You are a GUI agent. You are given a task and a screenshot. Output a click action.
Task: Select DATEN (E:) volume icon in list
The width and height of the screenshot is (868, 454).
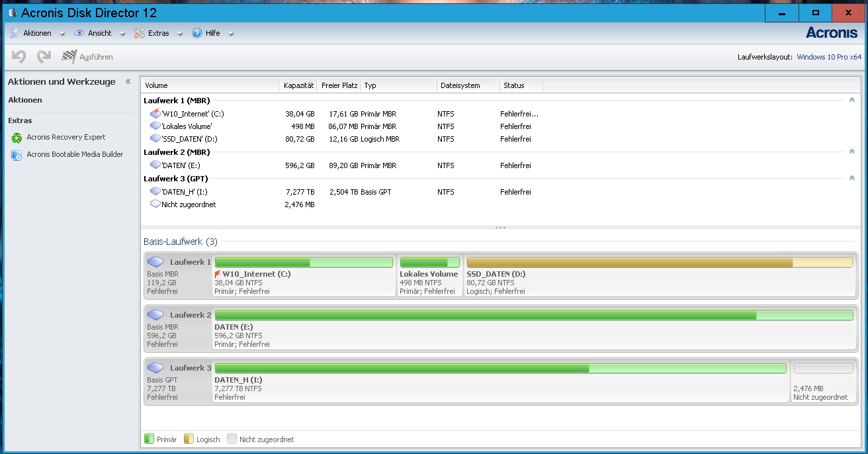point(155,165)
